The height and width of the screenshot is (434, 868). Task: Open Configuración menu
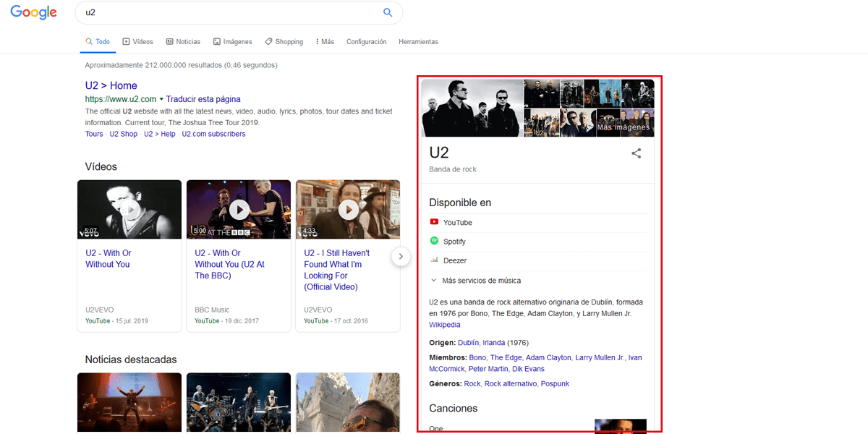(x=367, y=42)
